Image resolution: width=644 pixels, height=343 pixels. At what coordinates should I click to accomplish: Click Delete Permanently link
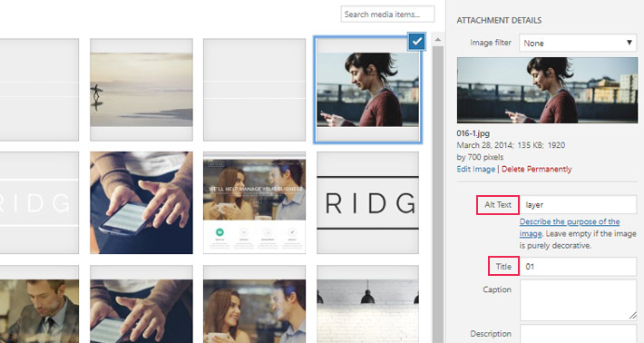pos(536,169)
